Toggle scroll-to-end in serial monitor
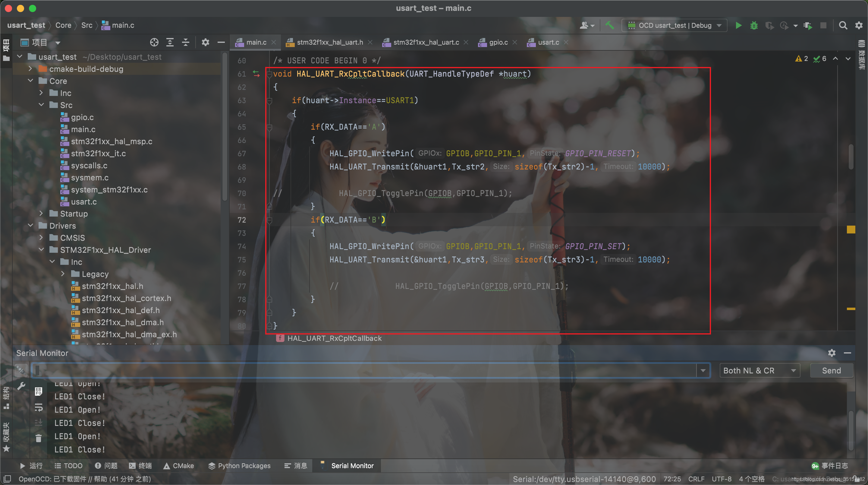The image size is (868, 485). coord(38,422)
